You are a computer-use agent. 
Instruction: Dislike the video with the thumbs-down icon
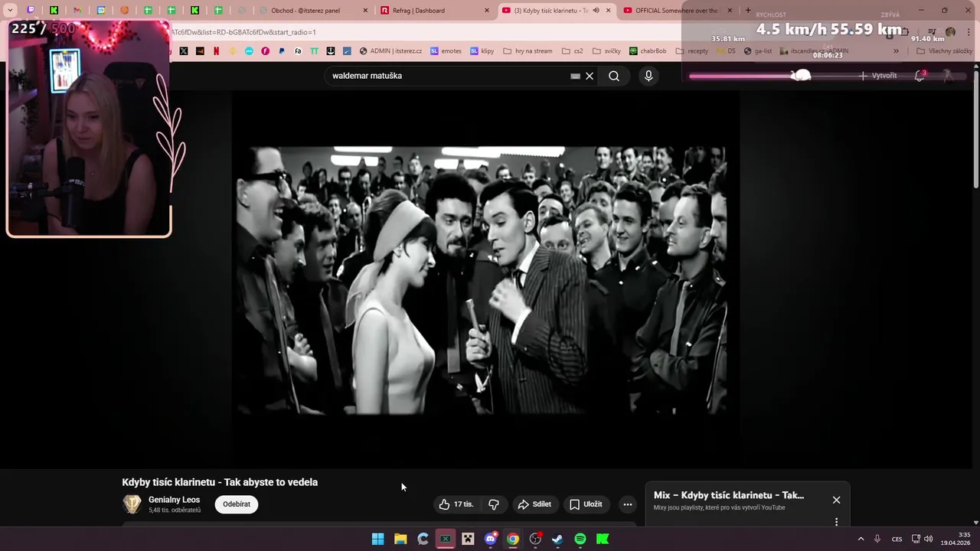(x=494, y=504)
